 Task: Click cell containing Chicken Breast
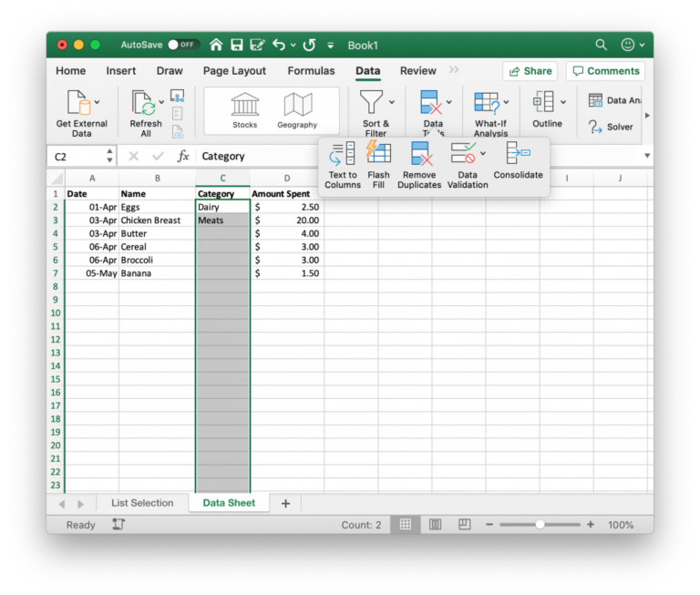(x=157, y=221)
